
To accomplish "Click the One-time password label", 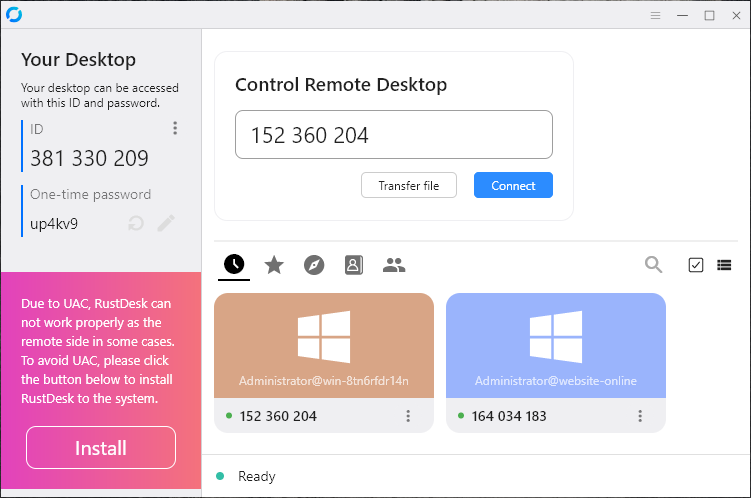I will (x=91, y=194).
